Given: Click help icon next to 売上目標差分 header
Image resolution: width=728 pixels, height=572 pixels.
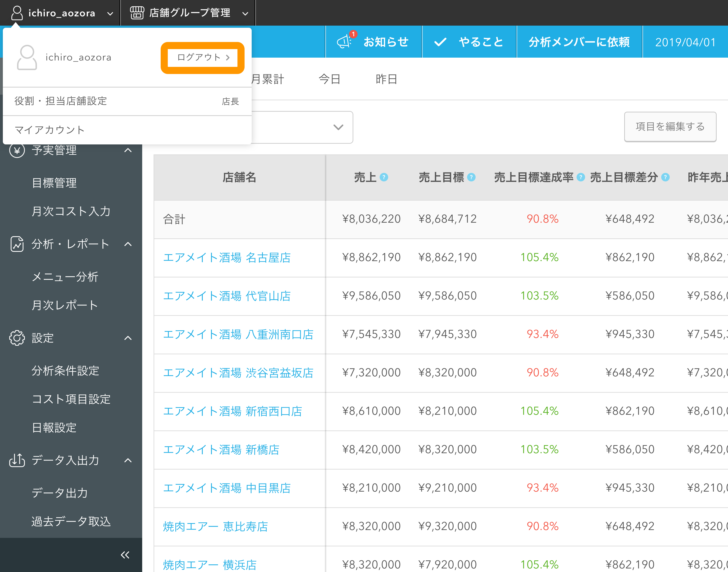Looking at the screenshot, I should point(666,177).
